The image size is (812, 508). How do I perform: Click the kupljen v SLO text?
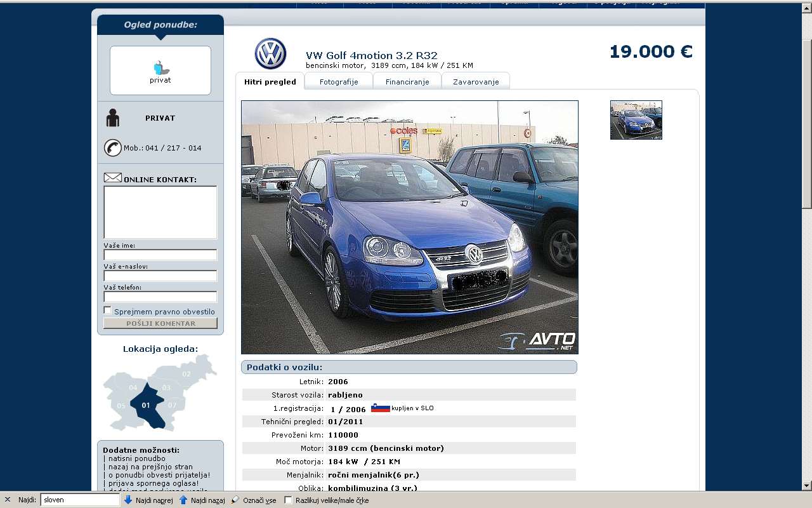pyautogui.click(x=412, y=408)
